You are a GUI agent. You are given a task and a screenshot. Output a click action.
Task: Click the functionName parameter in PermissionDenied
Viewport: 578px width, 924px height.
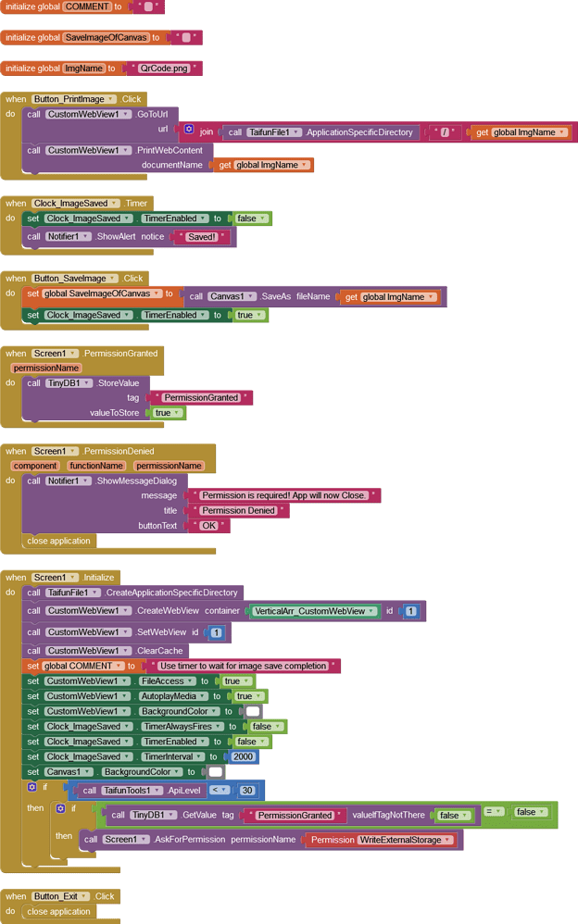click(95, 466)
